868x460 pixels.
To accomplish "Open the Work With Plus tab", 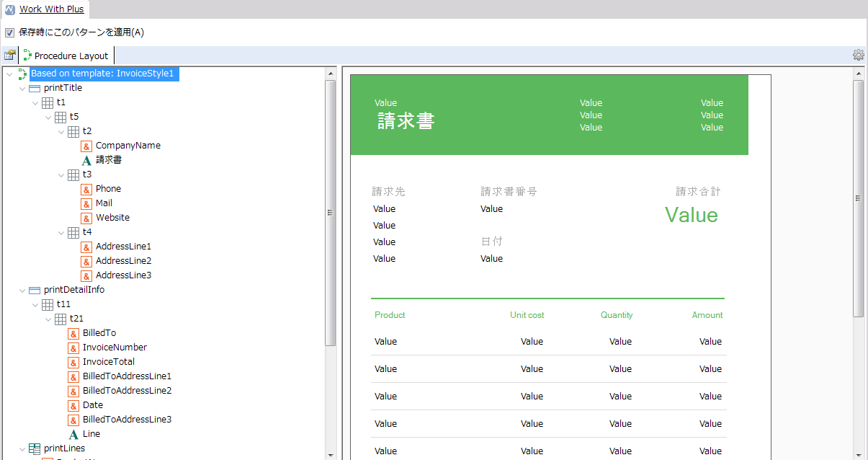I will click(x=51, y=9).
